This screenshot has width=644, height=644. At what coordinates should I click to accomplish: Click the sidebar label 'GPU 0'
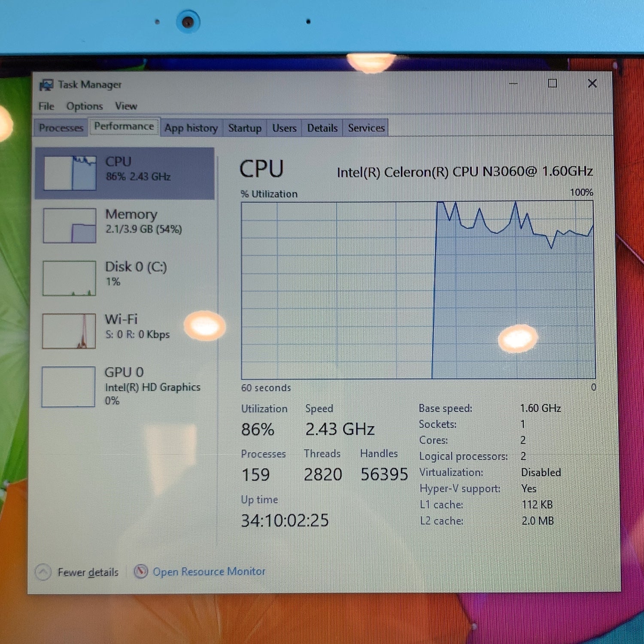click(x=125, y=372)
